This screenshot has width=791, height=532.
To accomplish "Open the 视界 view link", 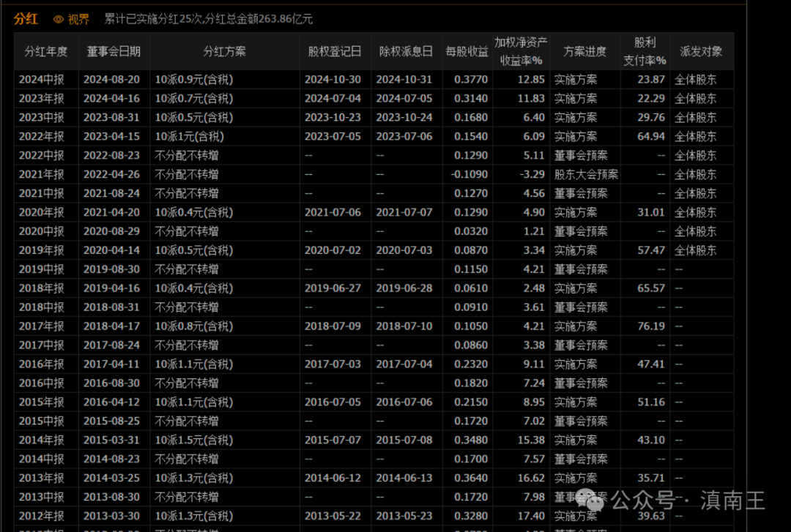I will pyautogui.click(x=78, y=19).
